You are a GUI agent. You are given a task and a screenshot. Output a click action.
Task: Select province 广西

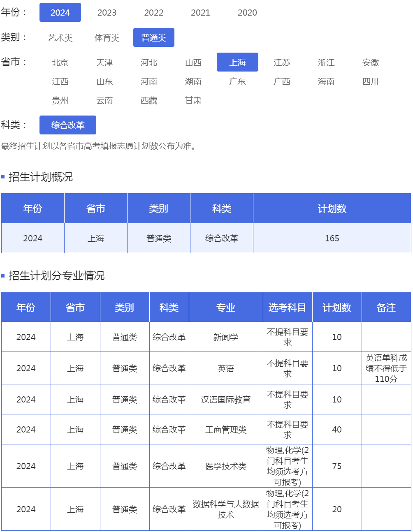[282, 81]
